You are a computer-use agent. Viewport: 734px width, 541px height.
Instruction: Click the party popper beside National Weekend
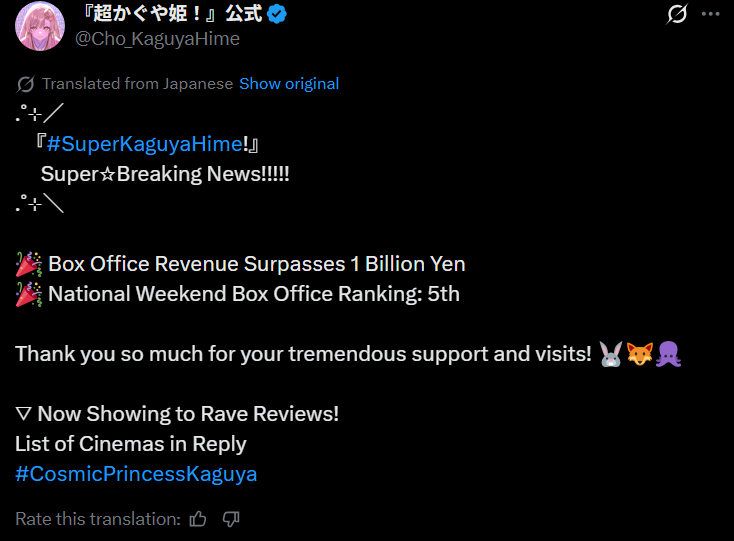tap(29, 294)
